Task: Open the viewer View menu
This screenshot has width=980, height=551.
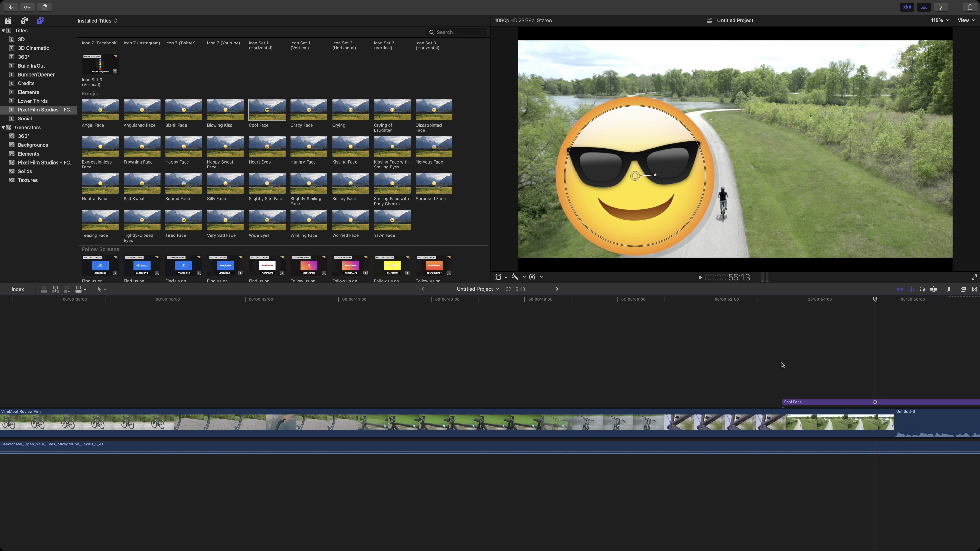Action: click(965, 20)
